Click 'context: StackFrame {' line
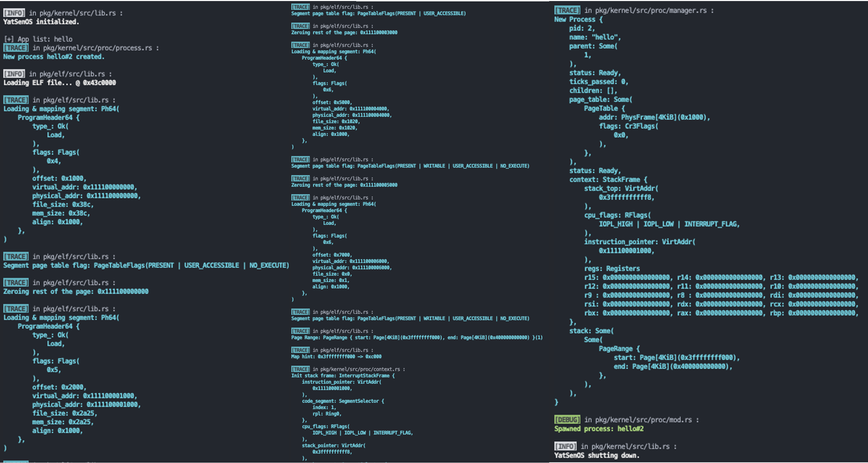868x463 pixels. coord(608,179)
